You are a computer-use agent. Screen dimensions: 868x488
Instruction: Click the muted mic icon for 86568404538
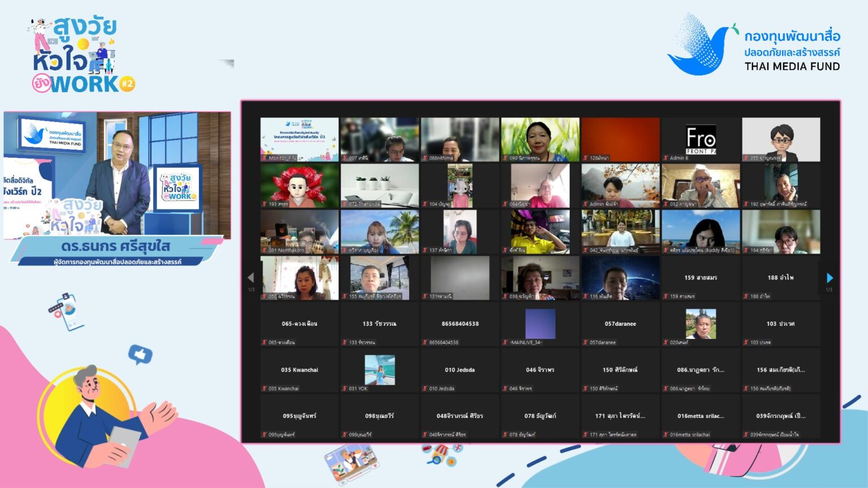(424, 342)
